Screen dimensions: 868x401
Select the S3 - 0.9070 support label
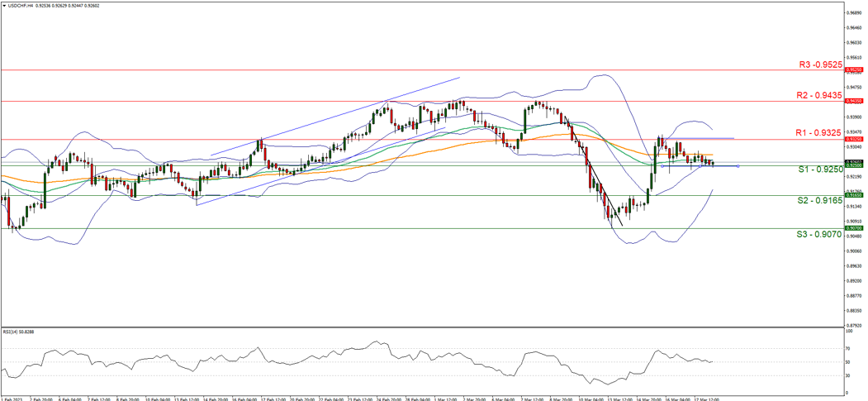(x=820, y=234)
